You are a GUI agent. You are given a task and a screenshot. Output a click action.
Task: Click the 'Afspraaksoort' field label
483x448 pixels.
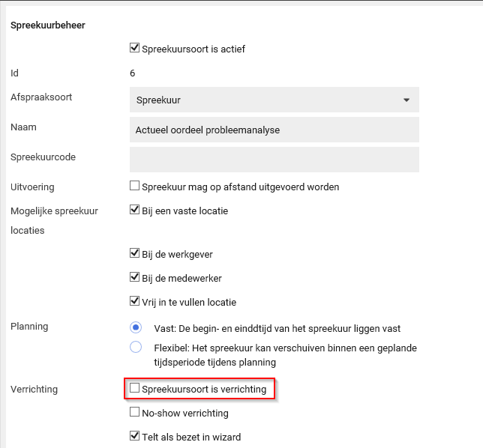point(41,97)
